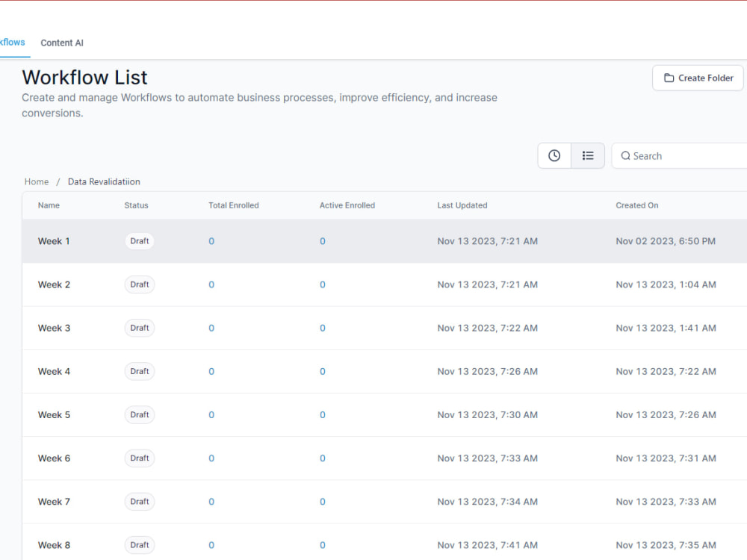Open the Week 8 workflow

53,545
